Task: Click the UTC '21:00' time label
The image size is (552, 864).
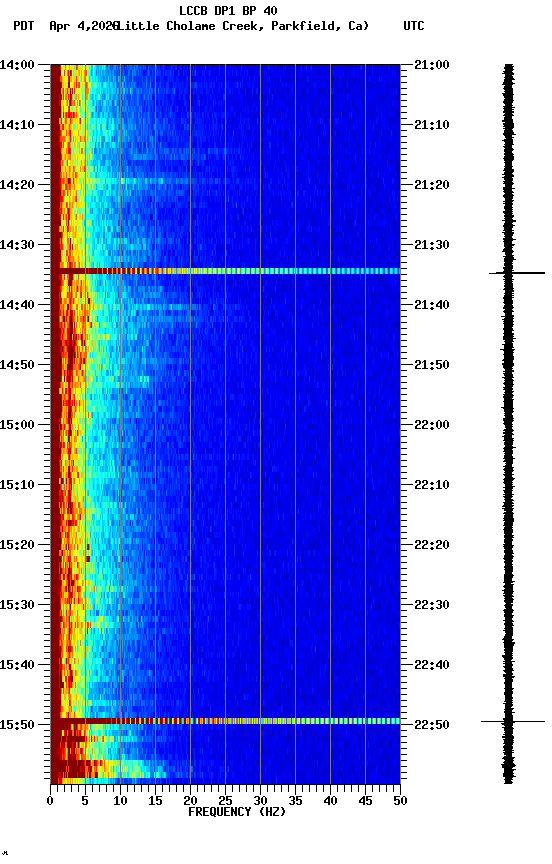Action: [x=432, y=65]
